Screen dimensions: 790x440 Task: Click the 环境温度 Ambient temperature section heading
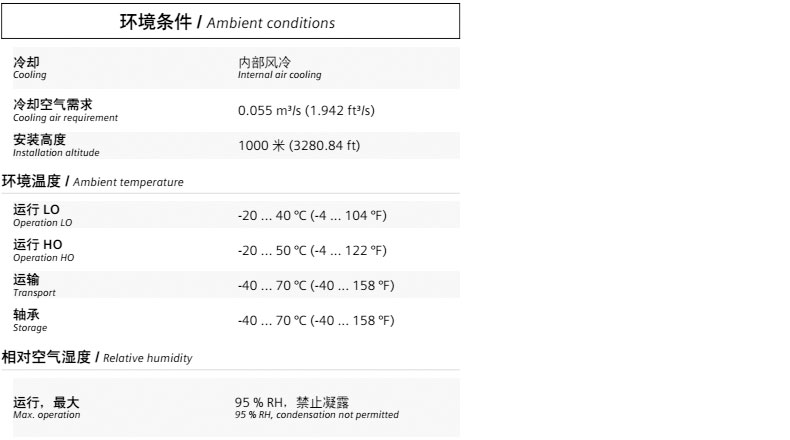tap(92, 182)
